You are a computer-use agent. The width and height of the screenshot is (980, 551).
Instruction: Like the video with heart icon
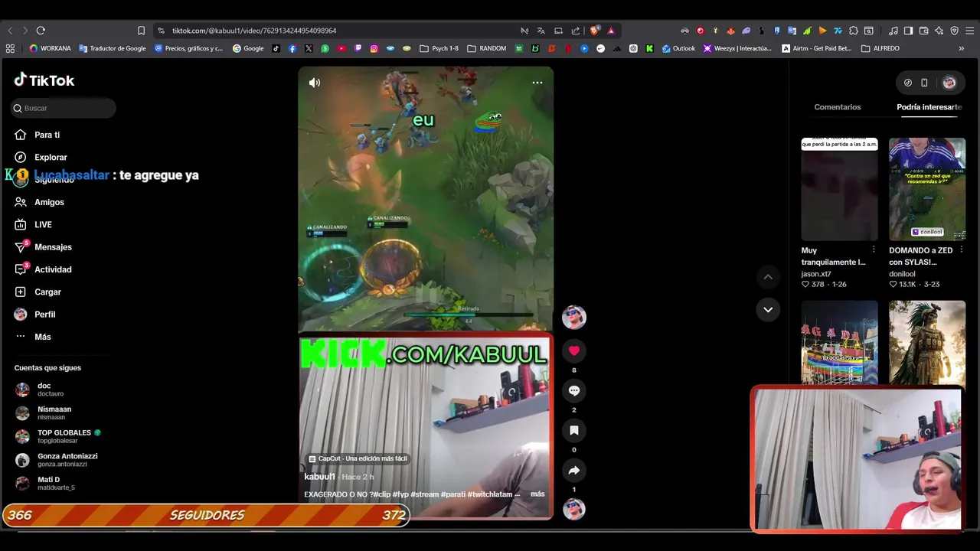pos(574,350)
